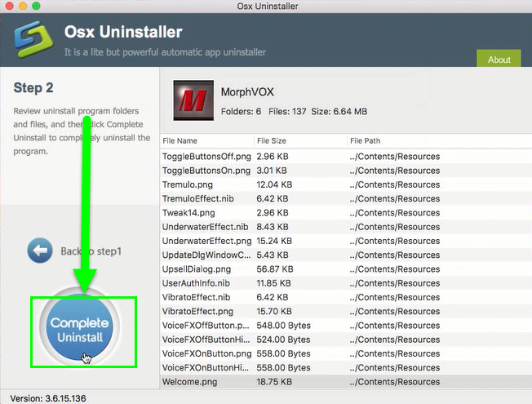532x404 pixels.
Task: Select Tremulo.png file entry
Action: coord(188,184)
